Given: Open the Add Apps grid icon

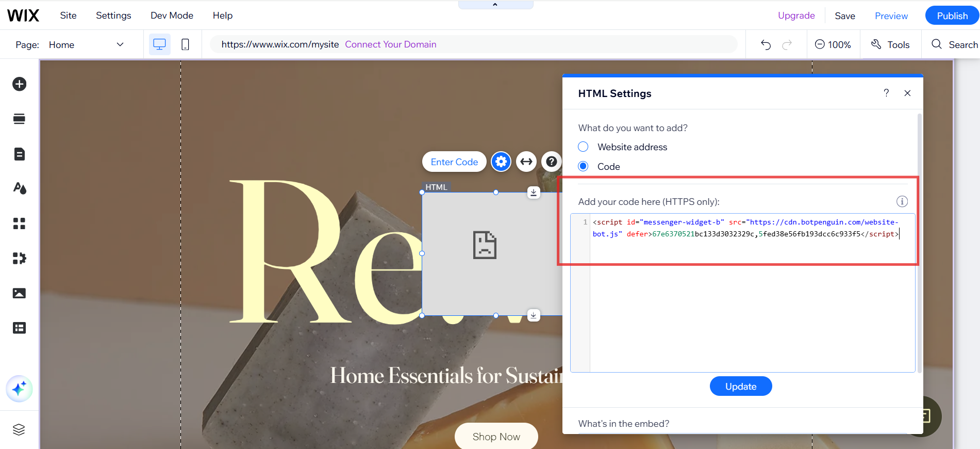Looking at the screenshot, I should tap(20, 223).
